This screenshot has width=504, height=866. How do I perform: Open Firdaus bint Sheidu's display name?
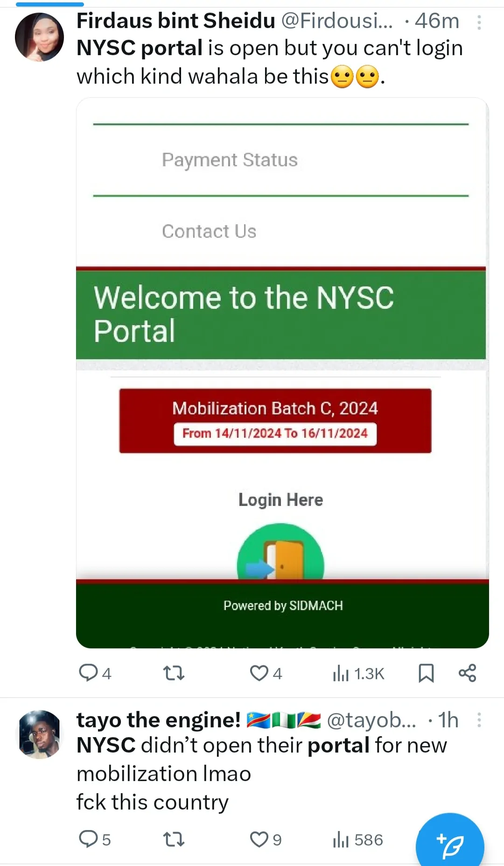tap(175, 21)
